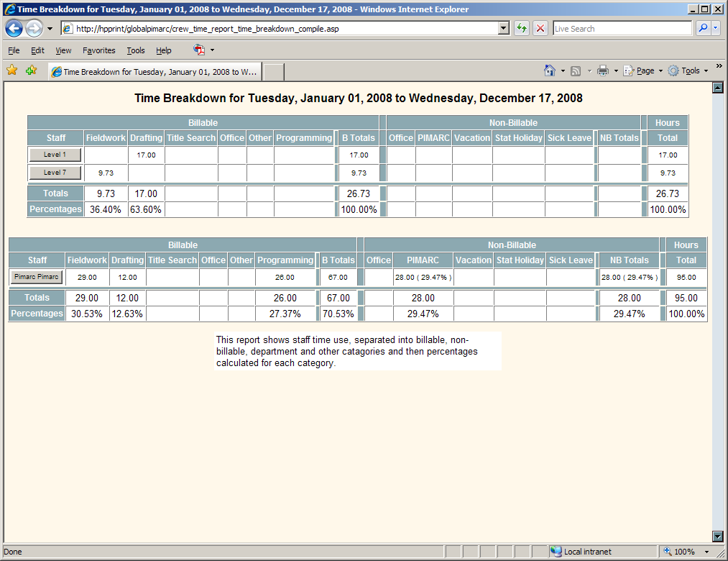
Task: Open the View menu
Action: pyautogui.click(x=63, y=50)
